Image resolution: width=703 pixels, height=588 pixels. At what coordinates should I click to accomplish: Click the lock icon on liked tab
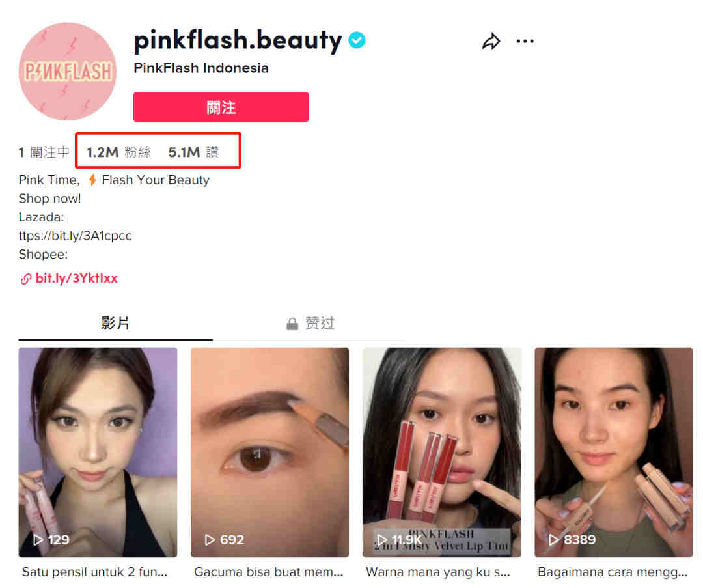pyautogui.click(x=292, y=324)
